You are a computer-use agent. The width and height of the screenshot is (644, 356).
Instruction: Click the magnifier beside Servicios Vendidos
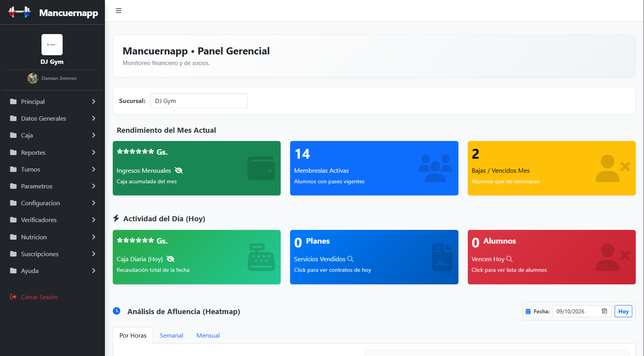[x=350, y=259]
